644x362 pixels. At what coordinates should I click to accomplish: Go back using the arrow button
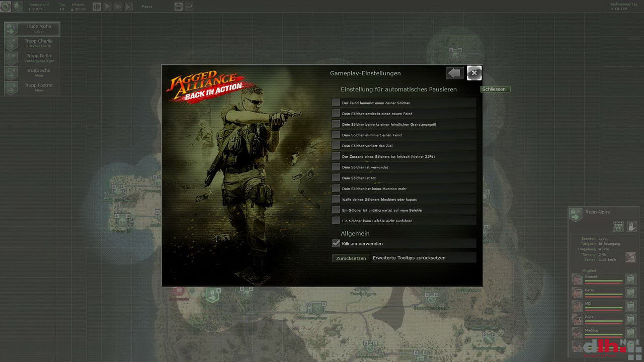click(454, 73)
